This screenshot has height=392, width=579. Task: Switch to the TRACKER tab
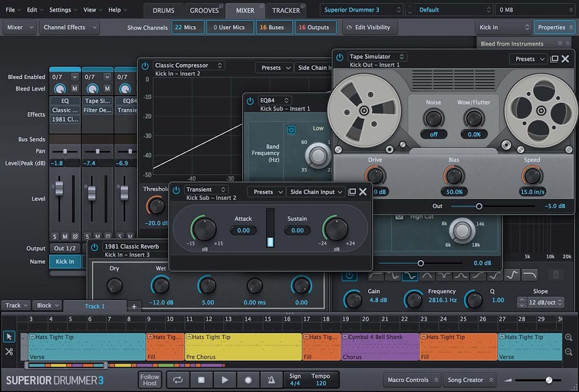tap(286, 10)
